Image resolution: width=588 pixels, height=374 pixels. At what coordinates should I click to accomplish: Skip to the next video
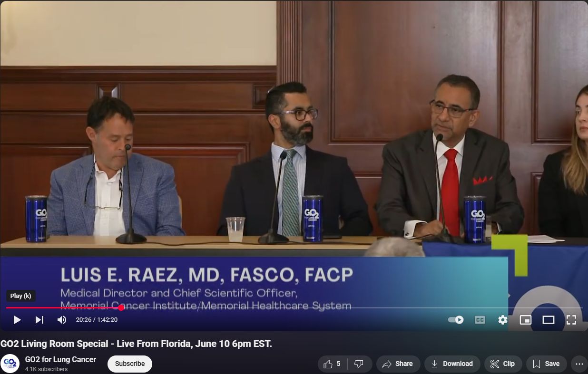tap(39, 320)
